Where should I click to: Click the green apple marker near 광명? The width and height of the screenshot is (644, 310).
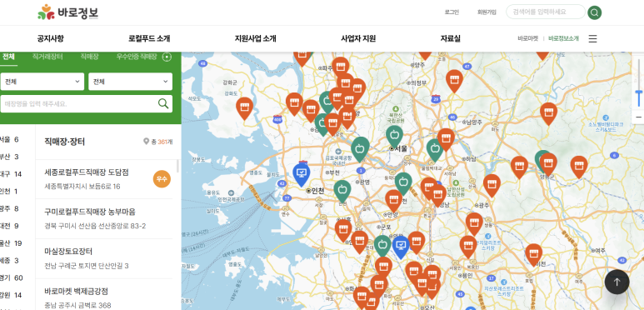click(x=342, y=191)
